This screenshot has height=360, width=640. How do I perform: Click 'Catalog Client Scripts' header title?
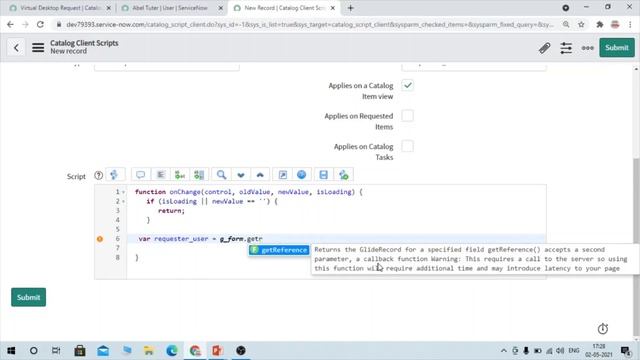pyautogui.click(x=84, y=43)
